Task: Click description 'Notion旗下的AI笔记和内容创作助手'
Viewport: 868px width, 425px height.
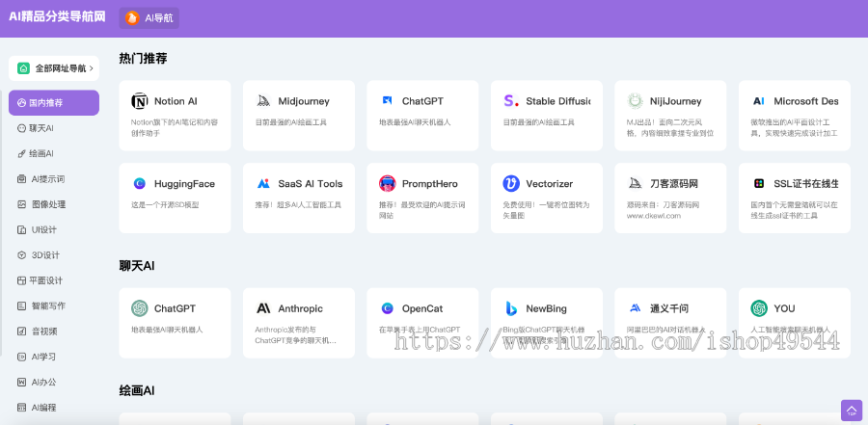Action: tap(175, 128)
